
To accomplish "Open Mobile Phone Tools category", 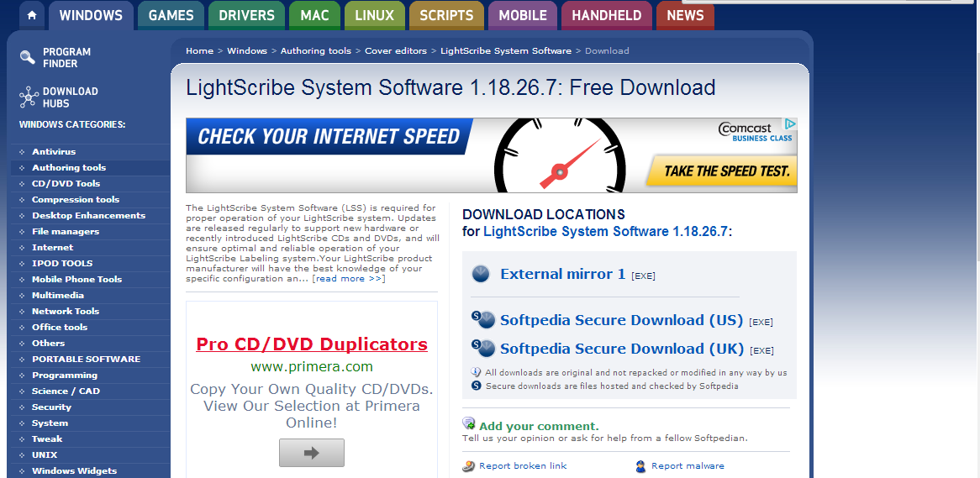I will 76,279.
